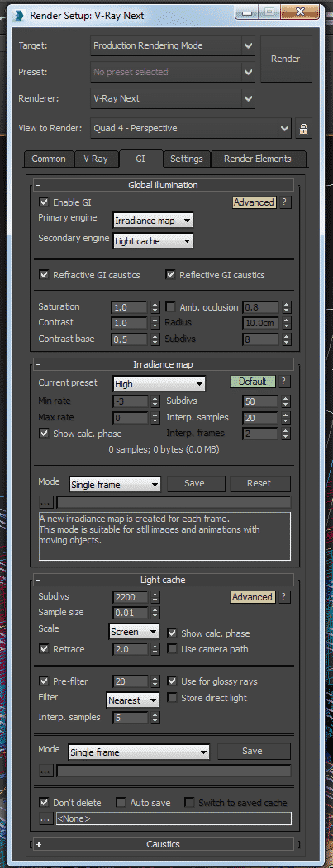This screenshot has height=868, width=333.
Task: Browse for irradiance map file with ellipsis button
Action: [x=46, y=503]
